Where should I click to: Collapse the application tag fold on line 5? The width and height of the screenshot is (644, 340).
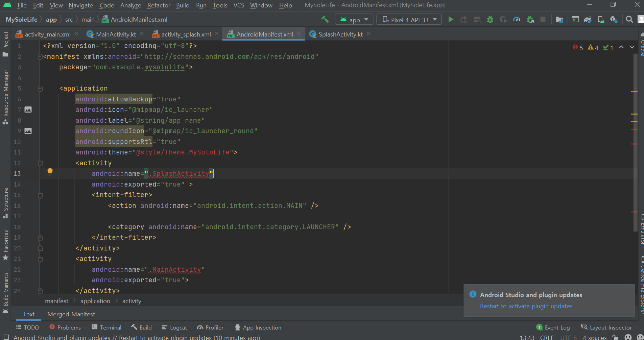tap(40, 89)
